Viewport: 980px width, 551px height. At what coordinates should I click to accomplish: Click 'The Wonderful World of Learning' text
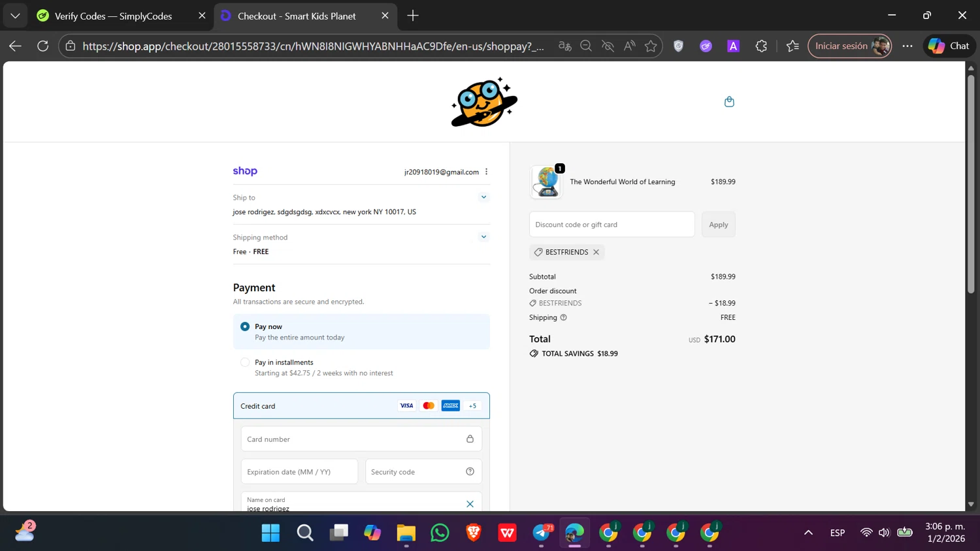[623, 182]
